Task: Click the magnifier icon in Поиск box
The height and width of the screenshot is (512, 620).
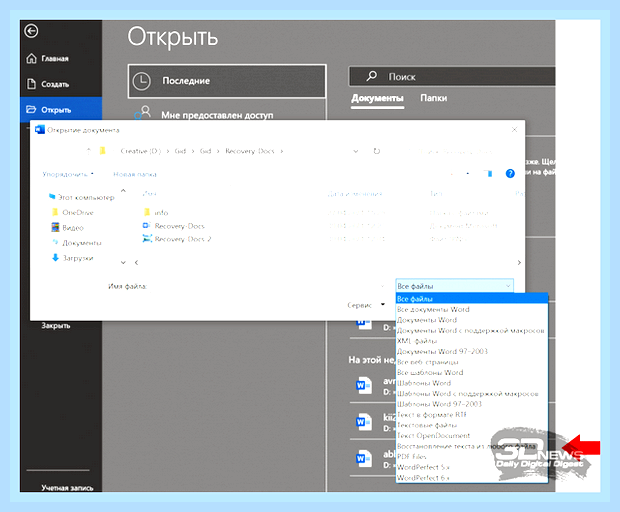Action: pos(371,76)
